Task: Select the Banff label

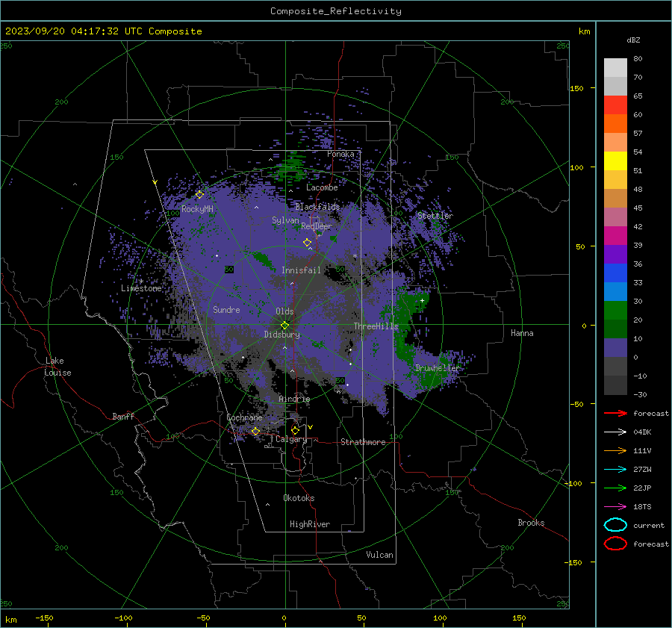Action: tap(123, 416)
